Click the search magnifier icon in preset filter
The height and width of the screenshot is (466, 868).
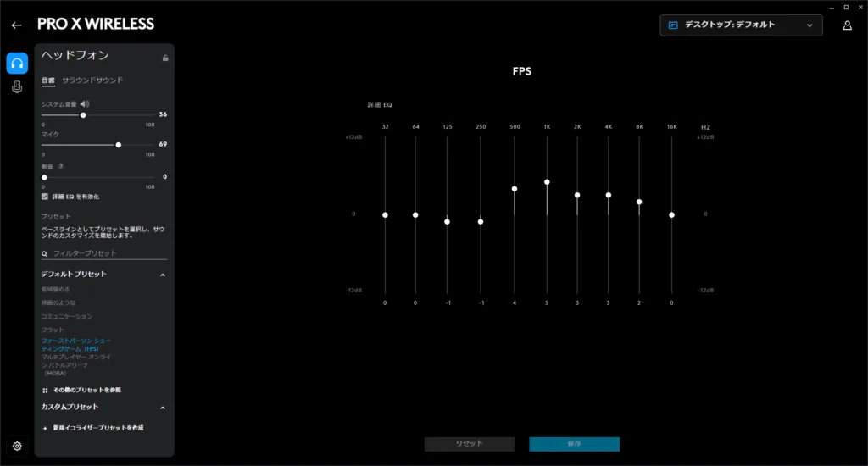tap(44, 254)
